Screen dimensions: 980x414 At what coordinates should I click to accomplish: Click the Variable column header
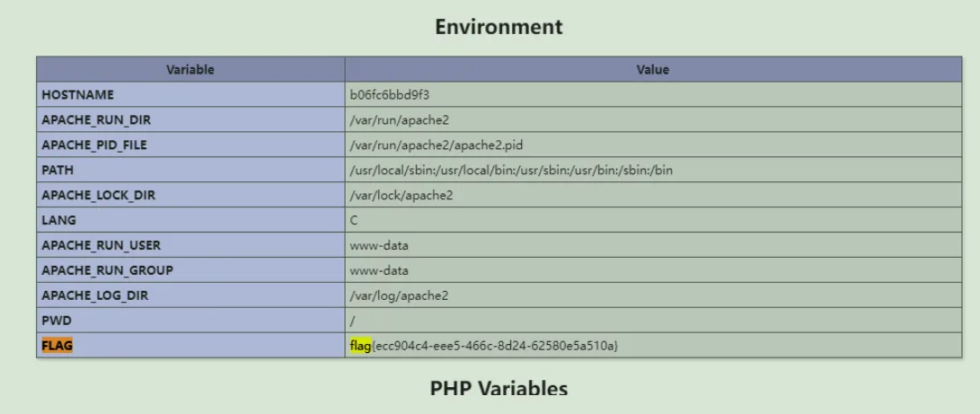click(x=190, y=69)
